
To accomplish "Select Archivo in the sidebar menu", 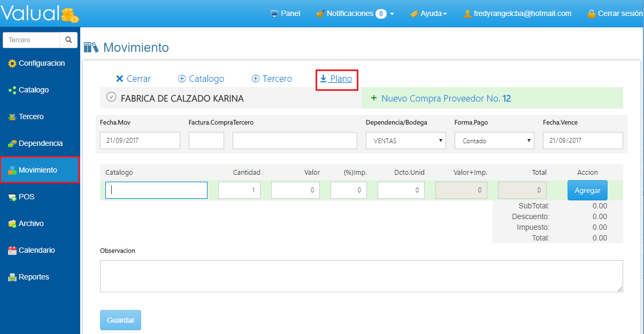I will (31, 223).
